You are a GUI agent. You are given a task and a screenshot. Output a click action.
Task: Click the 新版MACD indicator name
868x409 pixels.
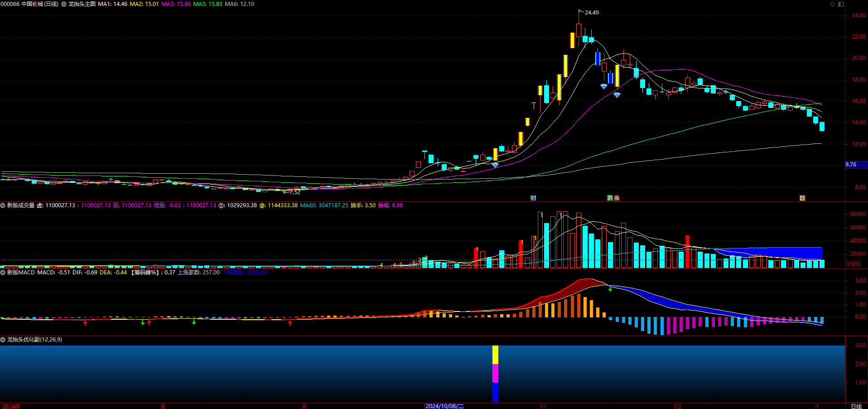(x=21, y=273)
